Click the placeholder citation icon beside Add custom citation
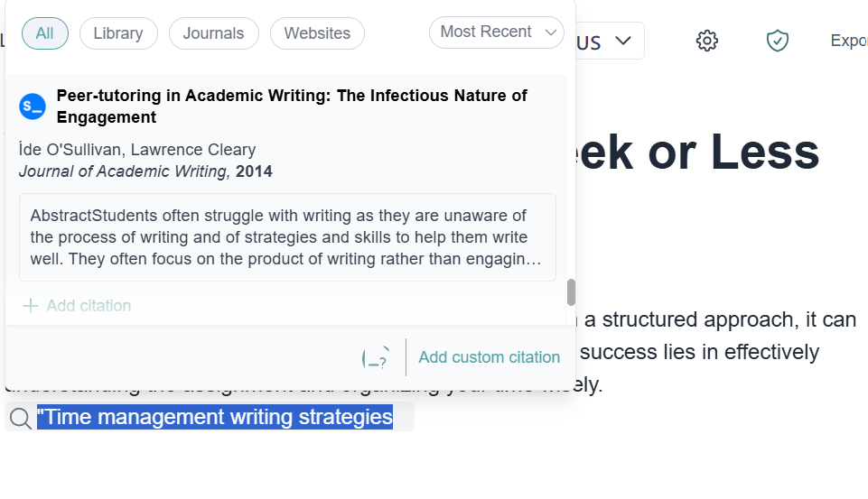Image resolution: width=868 pixels, height=499 pixels. (x=377, y=357)
